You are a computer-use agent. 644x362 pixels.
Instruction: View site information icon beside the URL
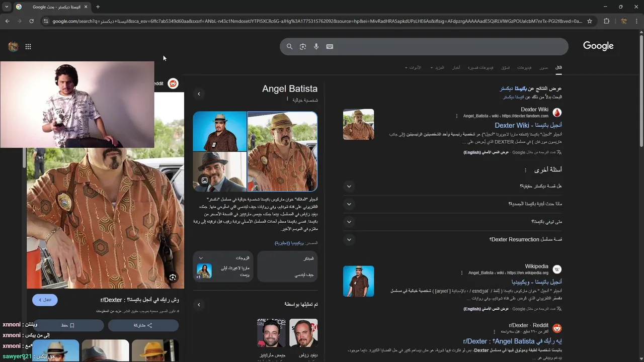(45, 21)
